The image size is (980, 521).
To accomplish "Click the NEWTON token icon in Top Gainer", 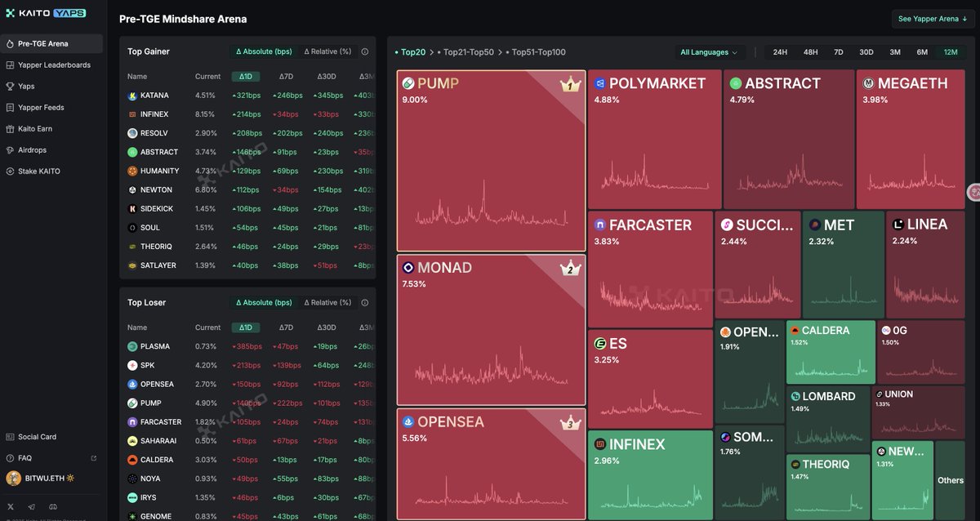I will pyautogui.click(x=132, y=189).
